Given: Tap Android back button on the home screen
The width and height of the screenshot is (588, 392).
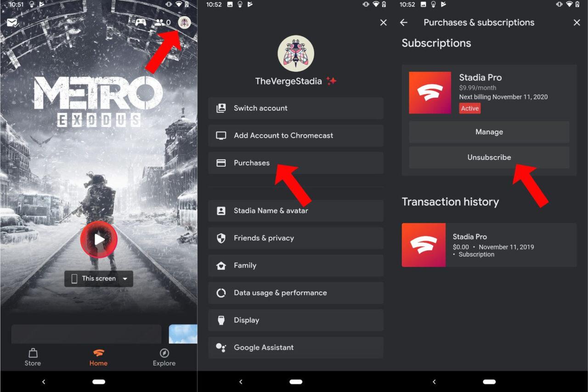Looking at the screenshot, I should pos(44,382).
